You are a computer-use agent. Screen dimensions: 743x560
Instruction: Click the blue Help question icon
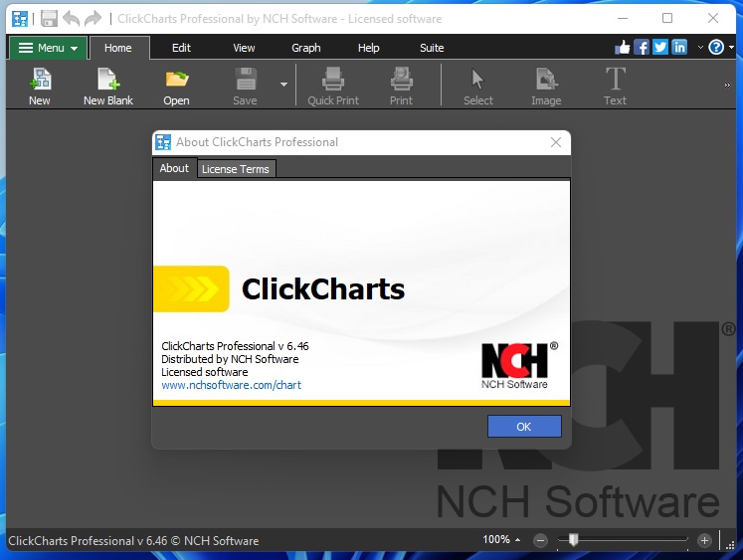(x=716, y=48)
